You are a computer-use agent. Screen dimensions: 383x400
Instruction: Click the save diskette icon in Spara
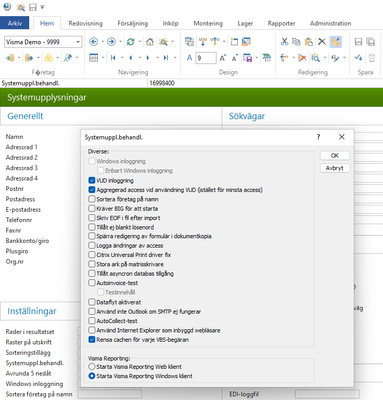click(358, 42)
